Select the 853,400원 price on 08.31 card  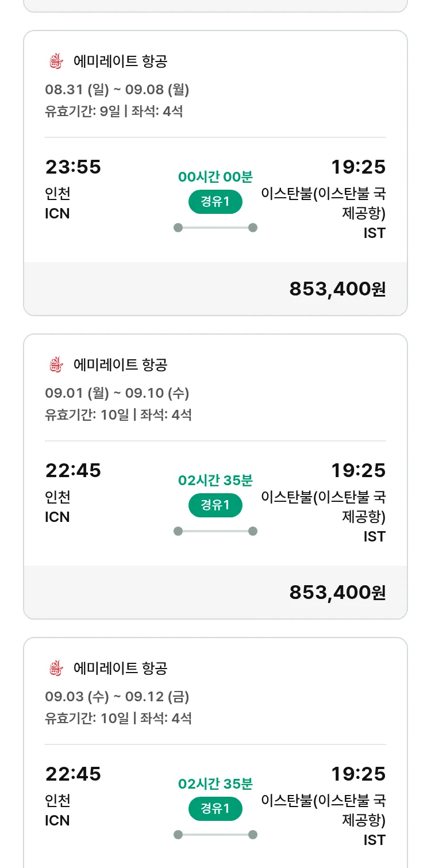coord(337,289)
